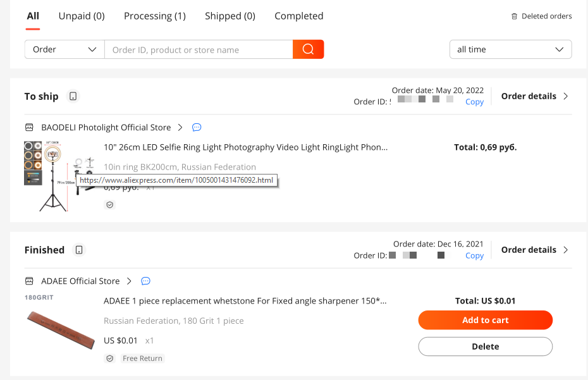Copy the Order ID of the Finished order
This screenshot has width=588, height=380.
pos(474,255)
